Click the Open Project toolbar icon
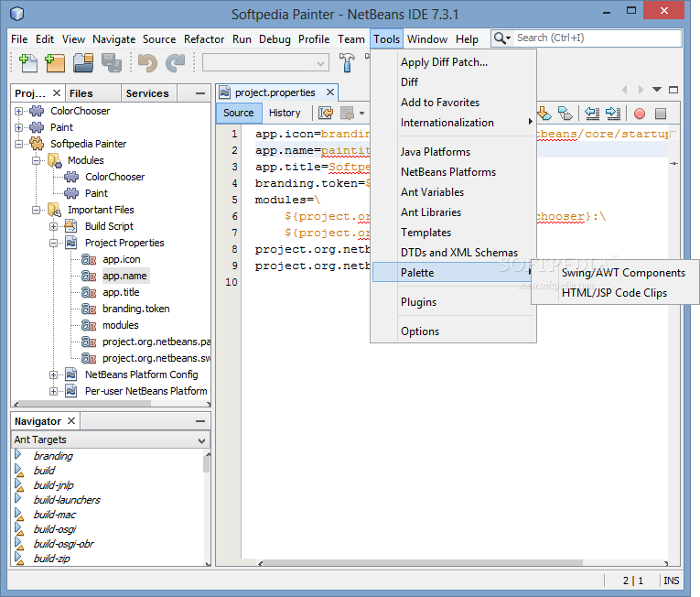Image resolution: width=700 pixels, height=597 pixels. pyautogui.click(x=83, y=62)
